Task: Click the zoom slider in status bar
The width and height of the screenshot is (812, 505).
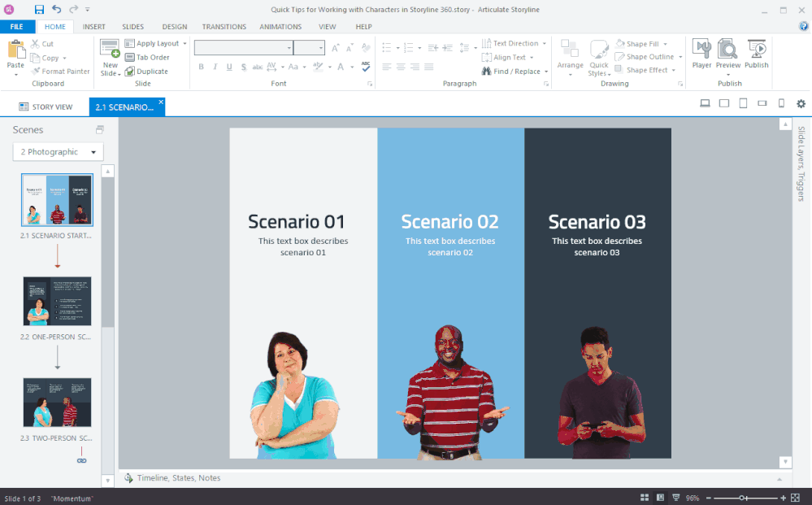Action: click(x=741, y=498)
